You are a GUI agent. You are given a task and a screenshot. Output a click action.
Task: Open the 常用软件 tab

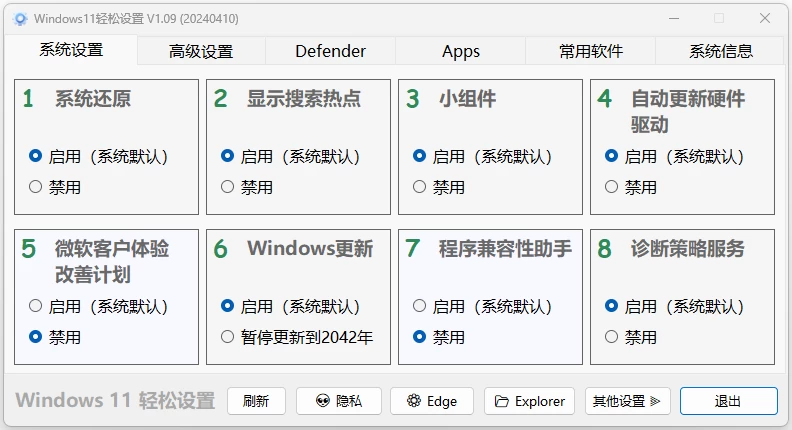click(x=591, y=52)
